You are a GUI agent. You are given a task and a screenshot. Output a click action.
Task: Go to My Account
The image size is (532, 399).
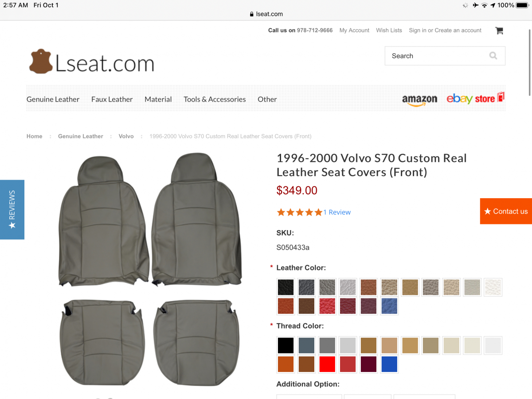[354, 31]
